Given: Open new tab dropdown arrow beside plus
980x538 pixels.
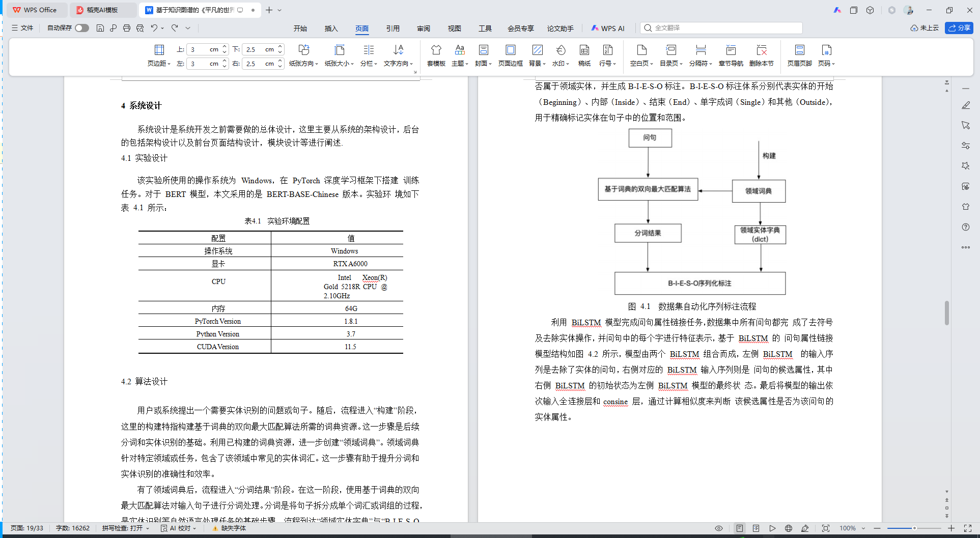Looking at the screenshot, I should pos(279,10).
